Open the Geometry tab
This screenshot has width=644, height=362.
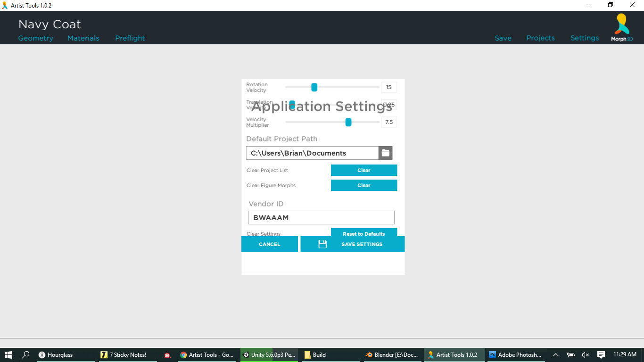(x=35, y=38)
